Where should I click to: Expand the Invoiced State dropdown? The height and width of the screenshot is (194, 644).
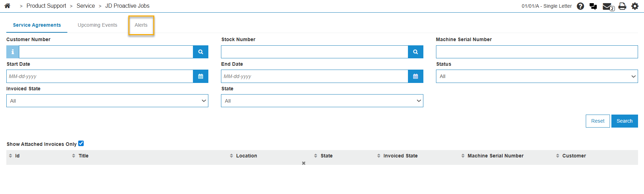pos(107,101)
